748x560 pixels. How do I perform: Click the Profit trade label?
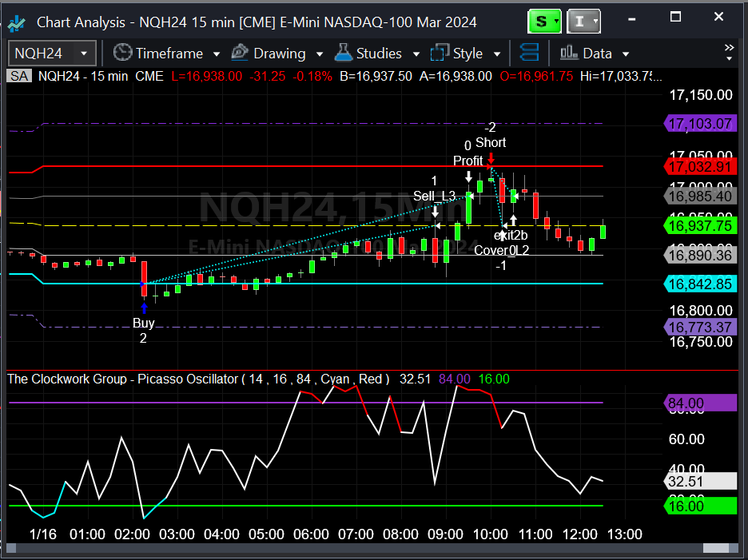coord(468,161)
